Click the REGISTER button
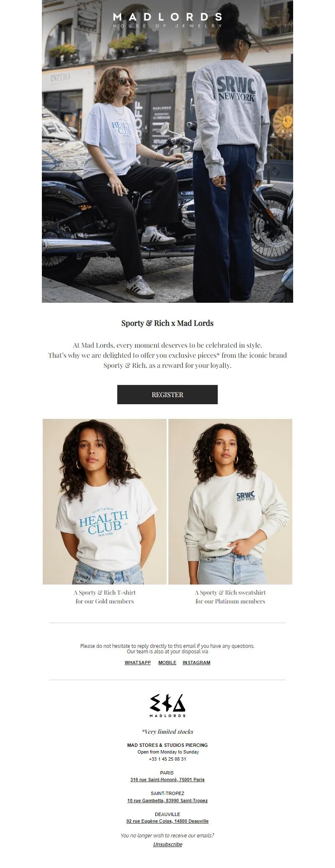 (x=167, y=395)
